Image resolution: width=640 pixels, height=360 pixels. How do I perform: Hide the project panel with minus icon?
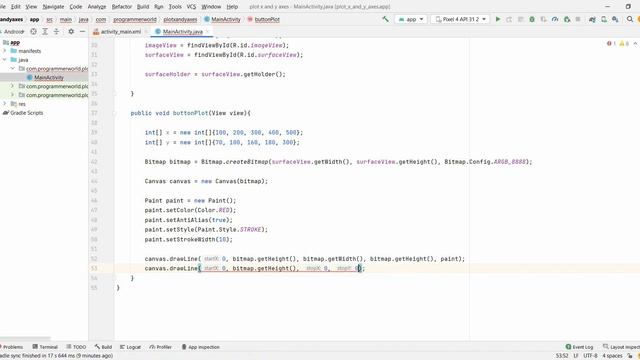click(x=82, y=31)
